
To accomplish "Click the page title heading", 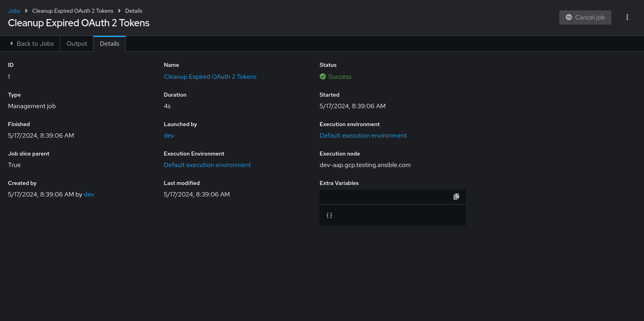I will pyautogui.click(x=79, y=23).
